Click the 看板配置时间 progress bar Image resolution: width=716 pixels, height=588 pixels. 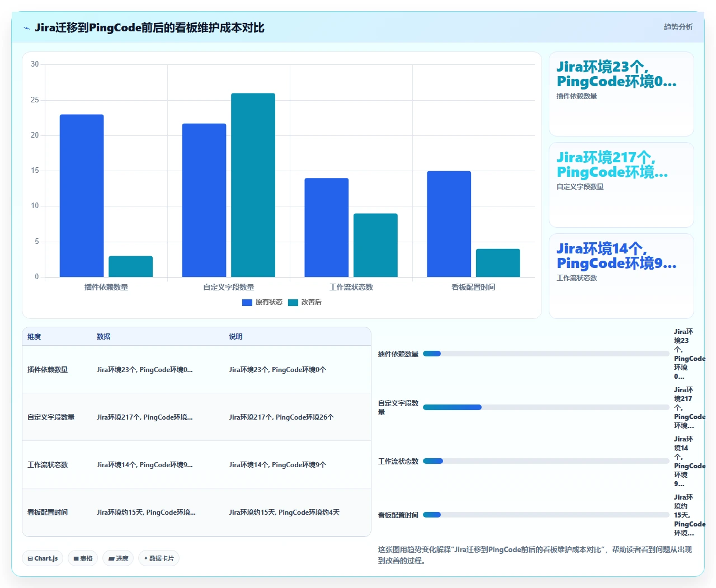pos(546,515)
